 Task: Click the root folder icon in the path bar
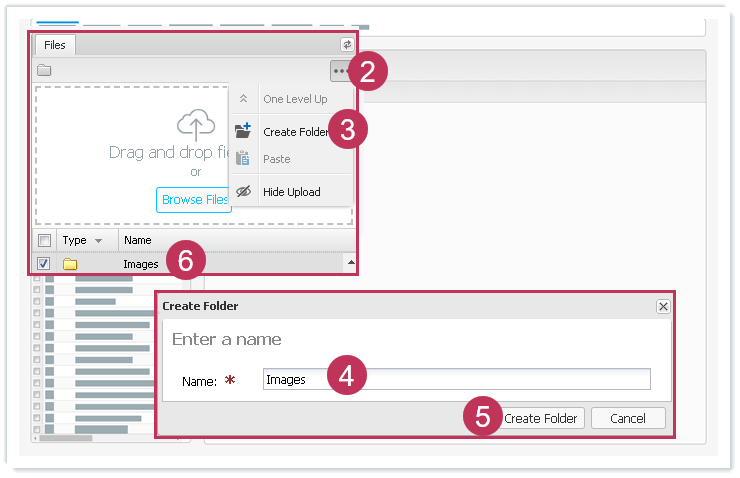click(44, 71)
